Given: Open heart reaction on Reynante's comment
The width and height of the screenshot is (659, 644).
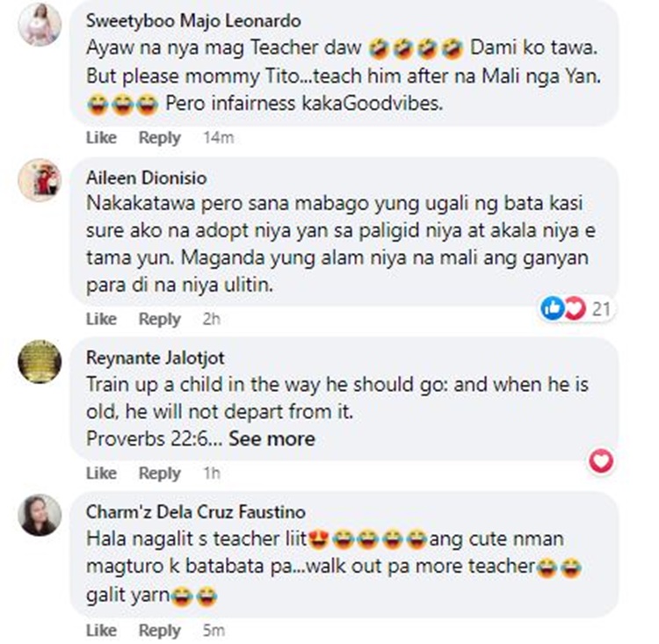Looking at the screenshot, I should coord(601,461).
